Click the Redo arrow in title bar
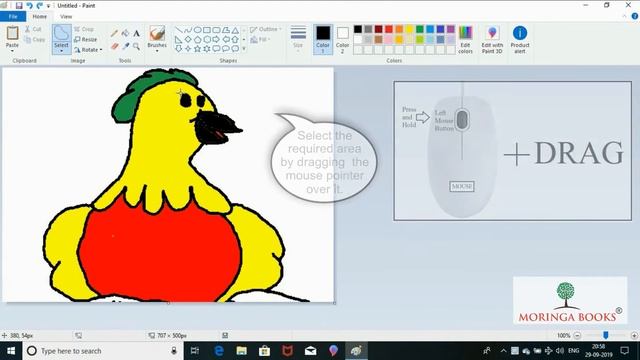This screenshot has height=360, width=640. (x=40, y=6)
